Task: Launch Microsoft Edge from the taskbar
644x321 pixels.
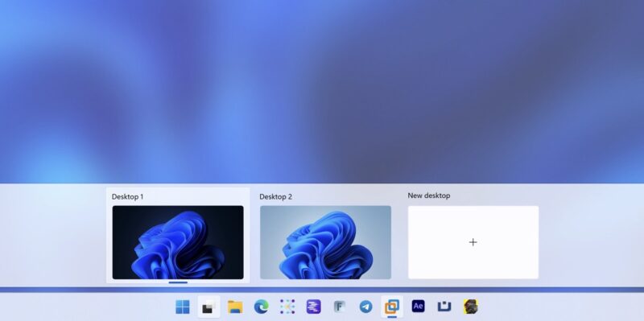Action: coord(261,307)
